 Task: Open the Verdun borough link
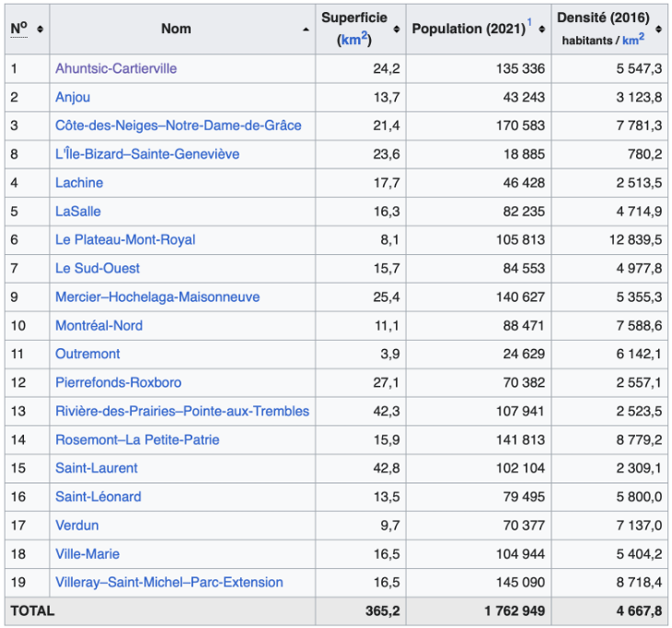click(76, 525)
